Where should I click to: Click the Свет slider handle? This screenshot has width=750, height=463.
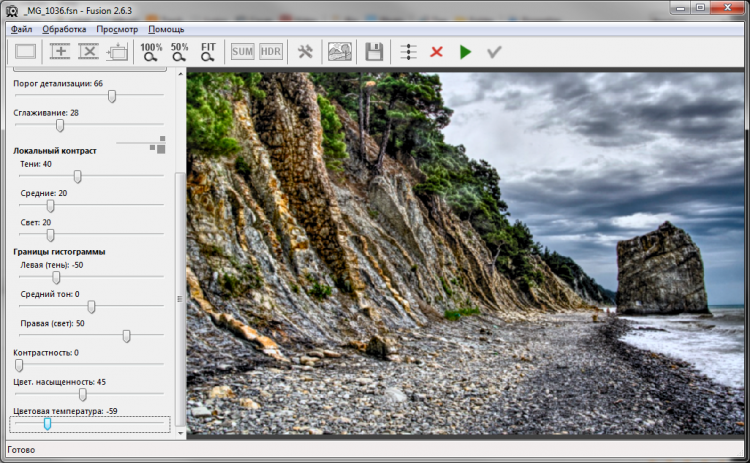point(50,235)
